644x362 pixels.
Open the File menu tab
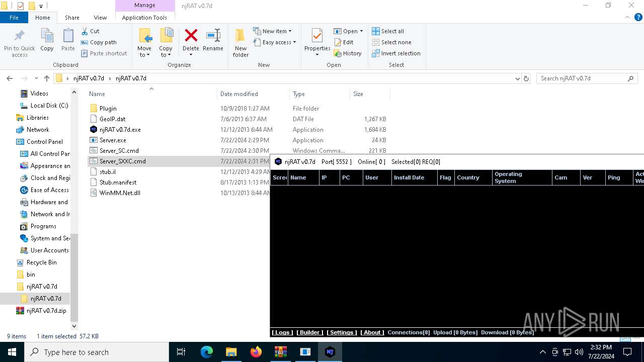click(x=14, y=18)
